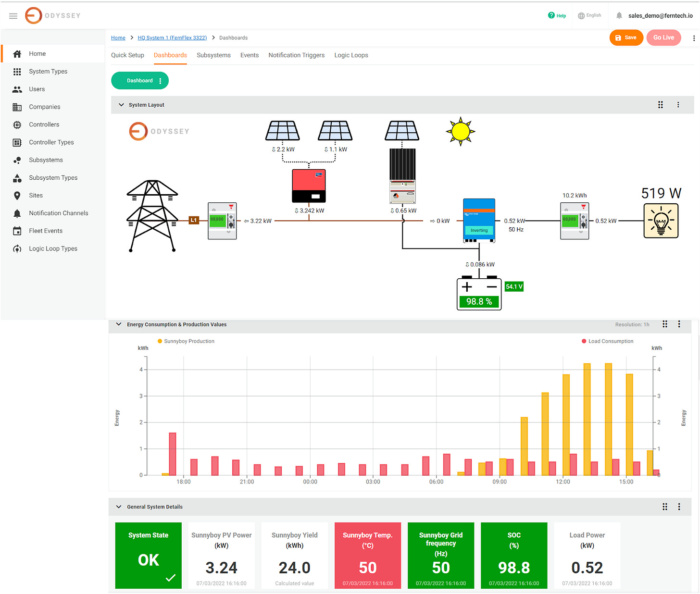Collapse the General System Details panel

click(119, 507)
